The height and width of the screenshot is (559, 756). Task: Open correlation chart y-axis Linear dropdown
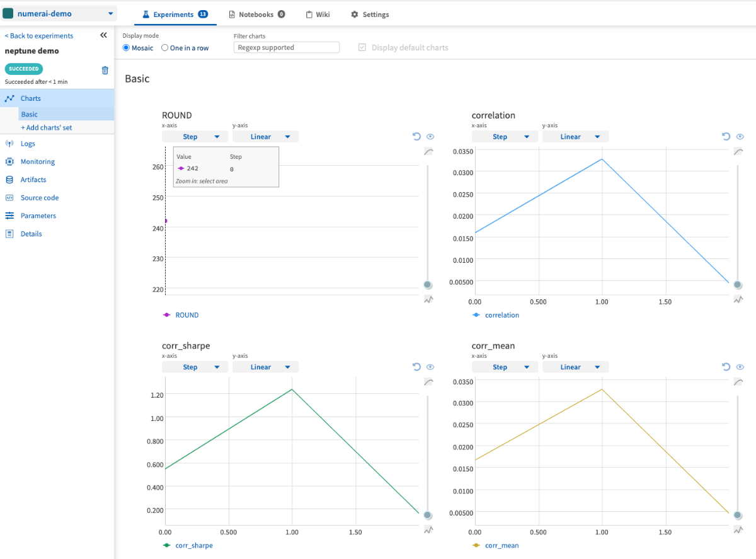(x=575, y=137)
